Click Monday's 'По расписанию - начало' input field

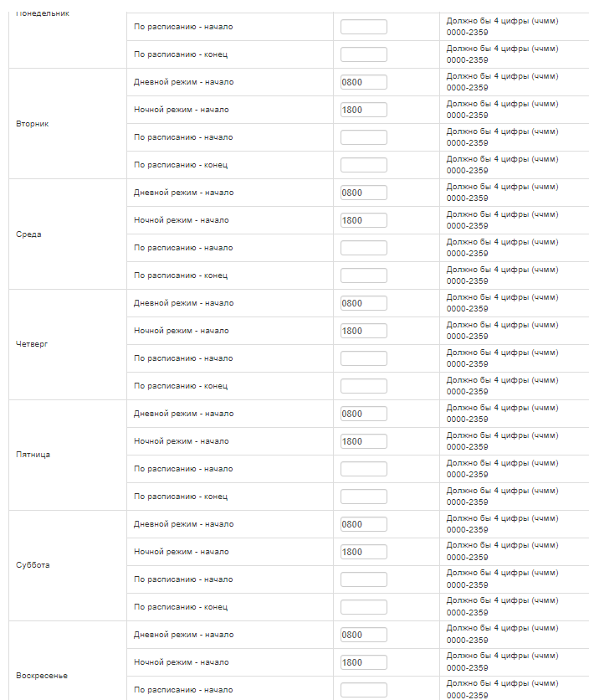[x=364, y=27]
